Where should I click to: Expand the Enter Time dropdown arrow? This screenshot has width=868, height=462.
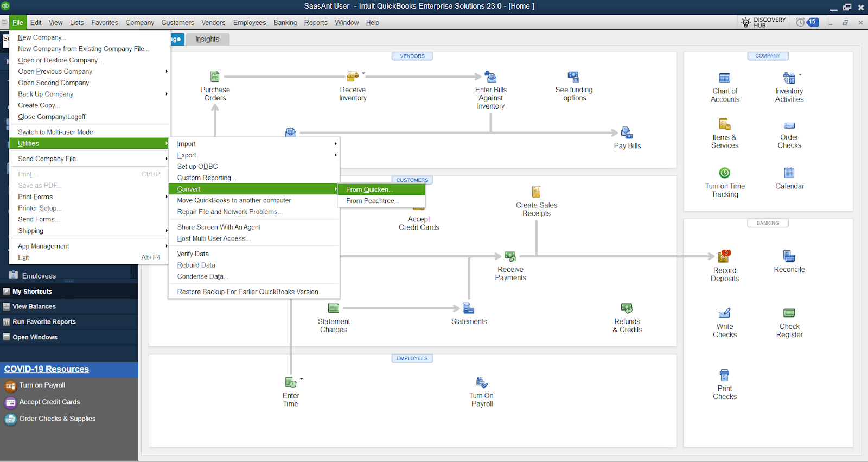click(x=302, y=379)
